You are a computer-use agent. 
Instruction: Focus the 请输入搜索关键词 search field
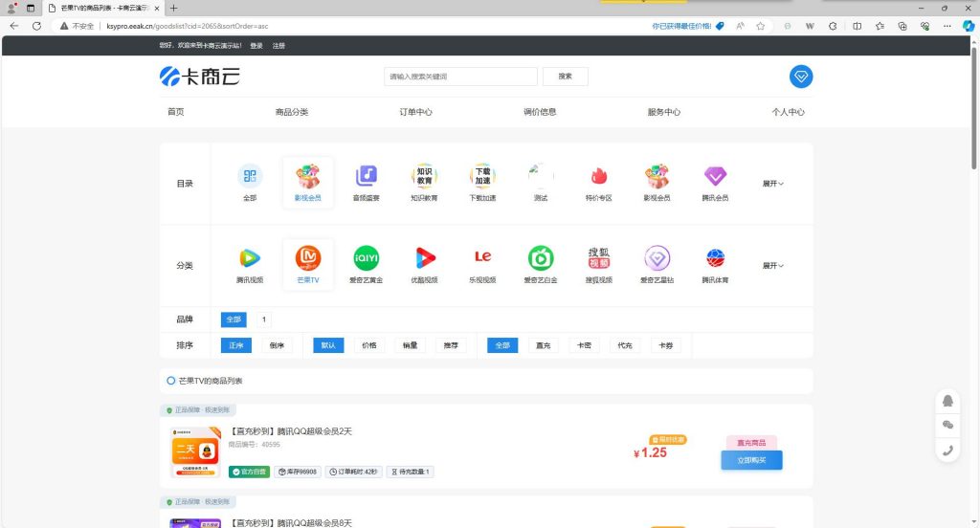(x=460, y=77)
